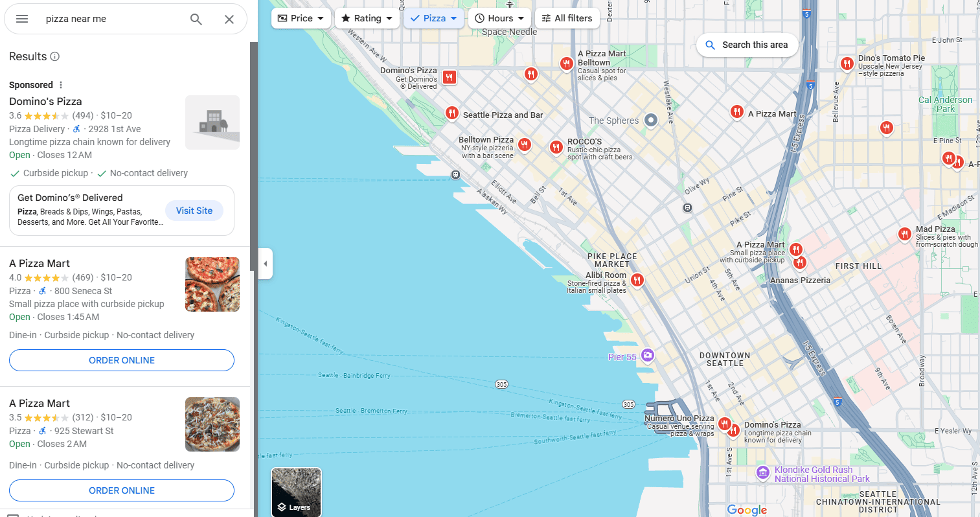This screenshot has width=980, height=517.
Task: Click the search magnifier icon
Action: coord(196,19)
